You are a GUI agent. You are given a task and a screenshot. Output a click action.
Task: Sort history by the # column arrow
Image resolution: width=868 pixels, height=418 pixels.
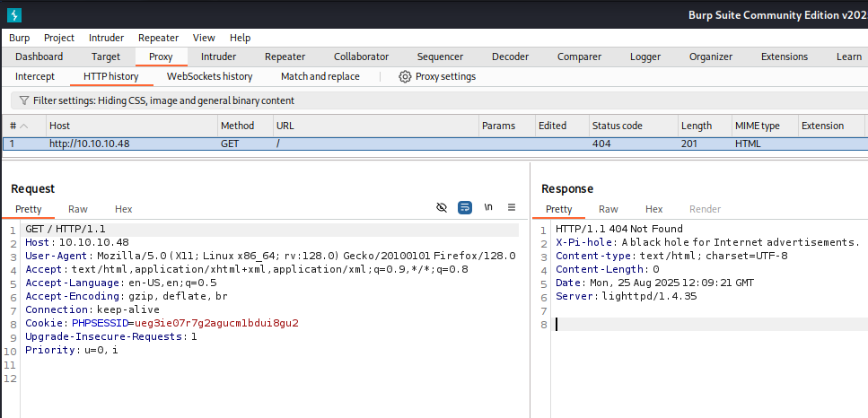[24, 126]
